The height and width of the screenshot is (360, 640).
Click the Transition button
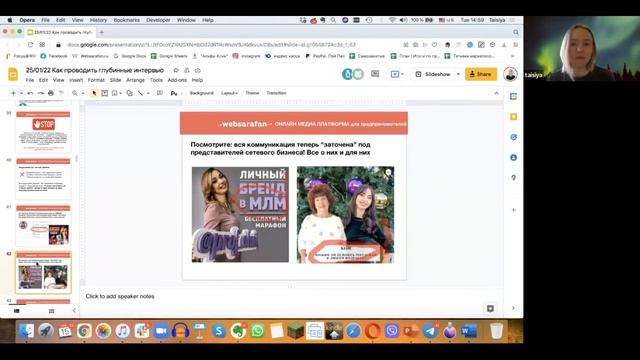pos(276,93)
